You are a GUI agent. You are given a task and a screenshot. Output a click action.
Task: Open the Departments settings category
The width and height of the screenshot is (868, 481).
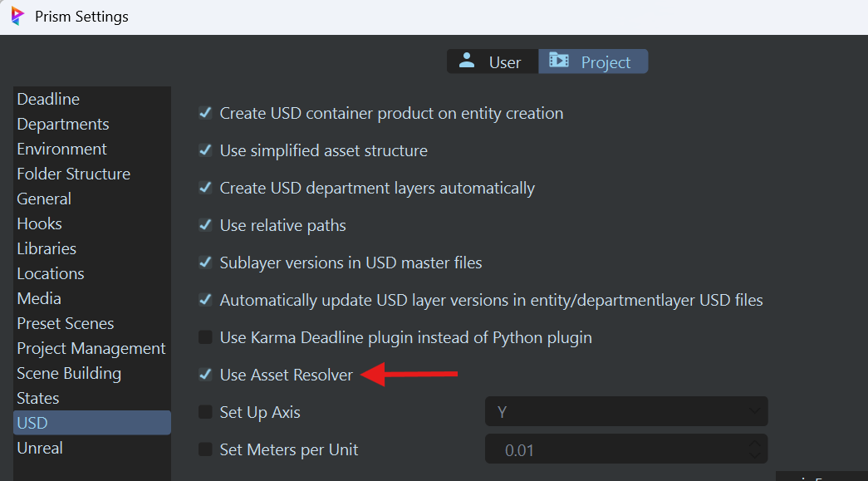click(x=92, y=124)
